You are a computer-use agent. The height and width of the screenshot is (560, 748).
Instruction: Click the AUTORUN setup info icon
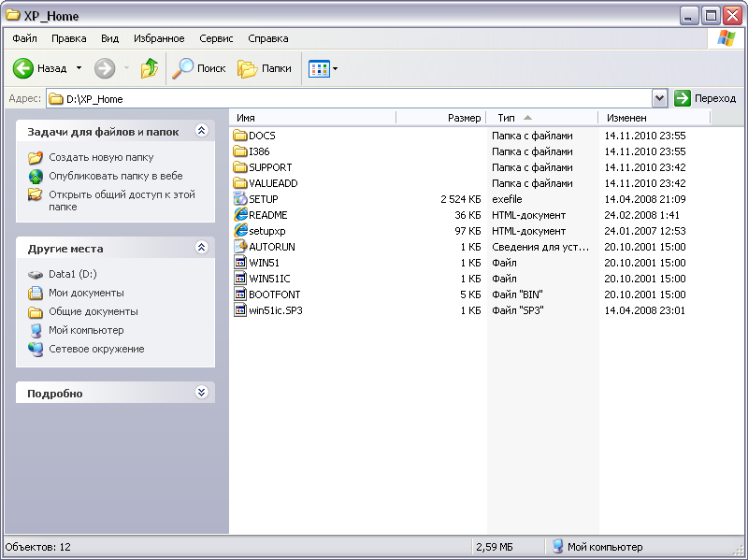coord(240,247)
